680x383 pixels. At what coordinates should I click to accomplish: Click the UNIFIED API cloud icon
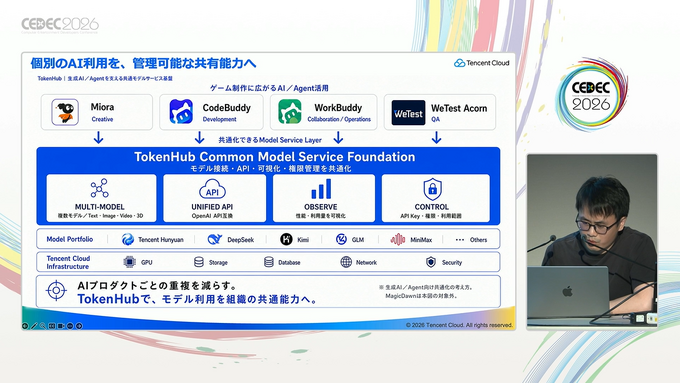point(212,190)
